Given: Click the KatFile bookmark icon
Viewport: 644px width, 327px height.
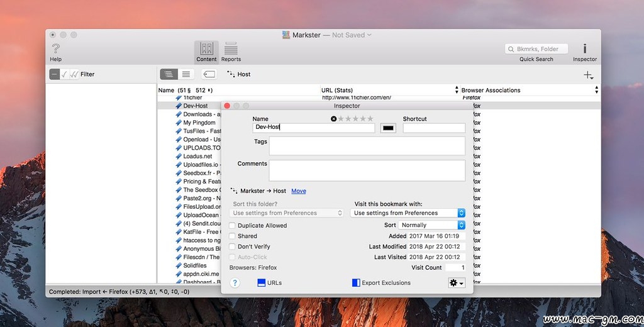Looking at the screenshot, I should [179, 231].
